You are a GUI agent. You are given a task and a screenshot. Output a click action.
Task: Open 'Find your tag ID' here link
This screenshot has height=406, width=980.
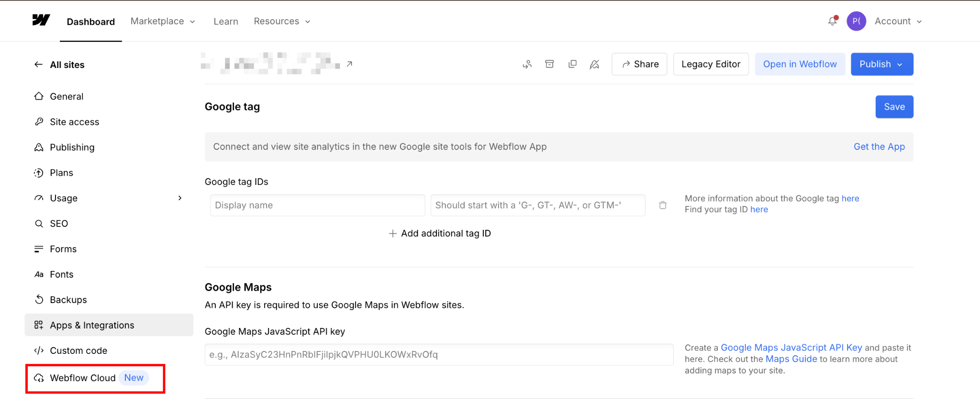click(x=759, y=209)
